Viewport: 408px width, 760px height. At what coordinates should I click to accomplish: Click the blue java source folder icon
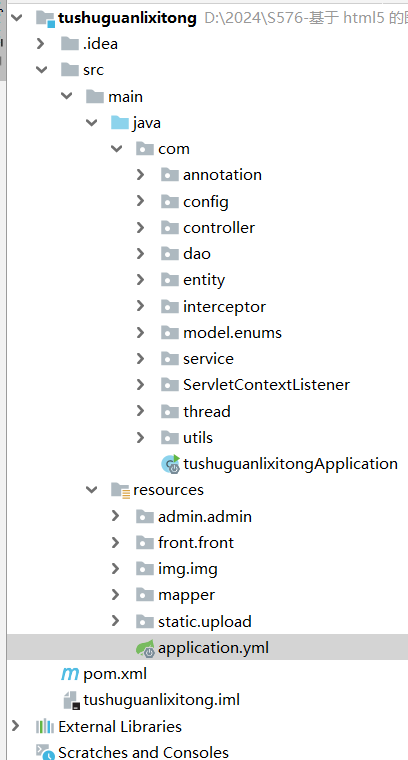point(120,123)
